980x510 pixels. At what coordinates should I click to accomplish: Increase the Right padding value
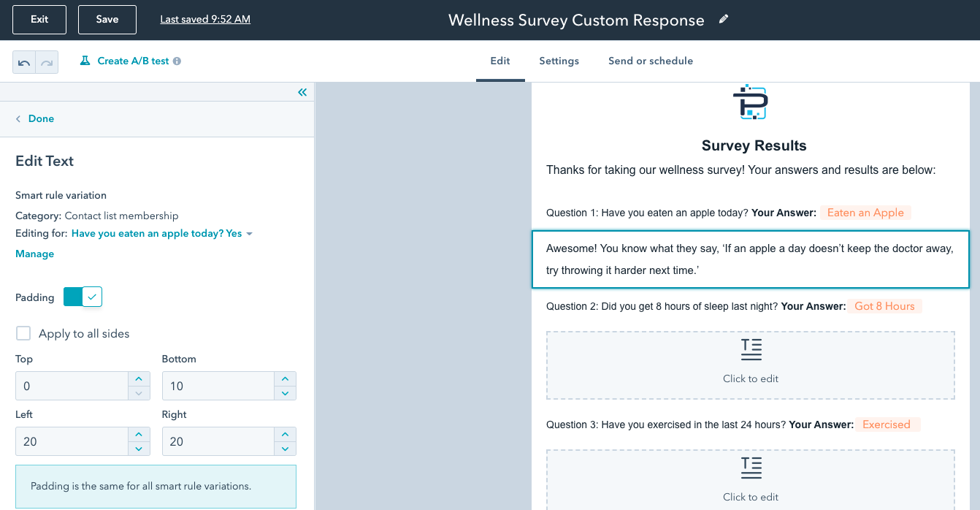pyautogui.click(x=285, y=434)
